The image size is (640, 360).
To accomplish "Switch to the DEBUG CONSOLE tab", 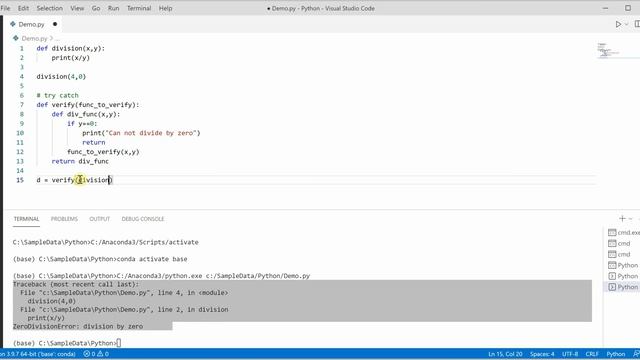I will tap(142, 219).
